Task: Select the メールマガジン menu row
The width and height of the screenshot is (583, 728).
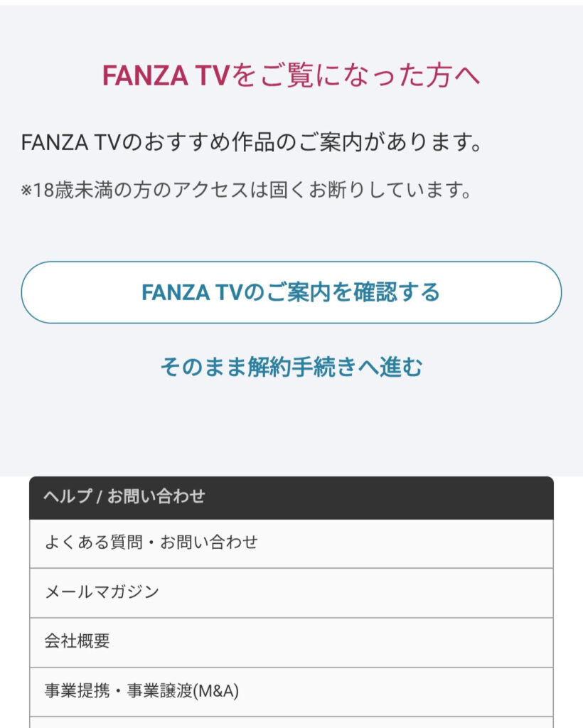Action: pos(291,592)
